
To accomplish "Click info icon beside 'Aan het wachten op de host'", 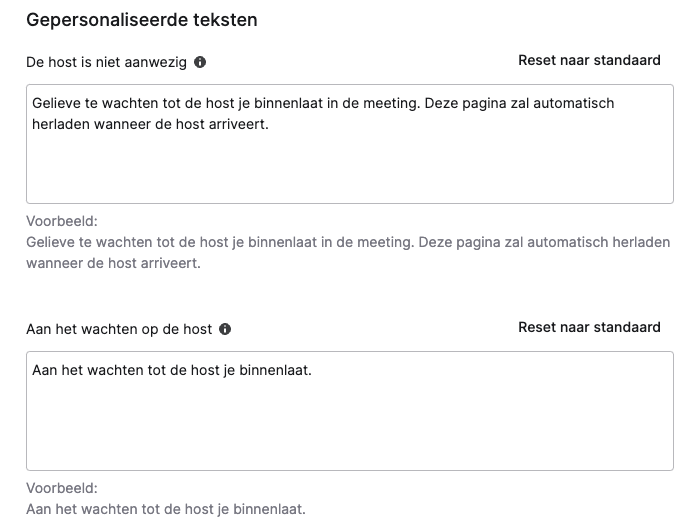I will [x=225, y=329].
